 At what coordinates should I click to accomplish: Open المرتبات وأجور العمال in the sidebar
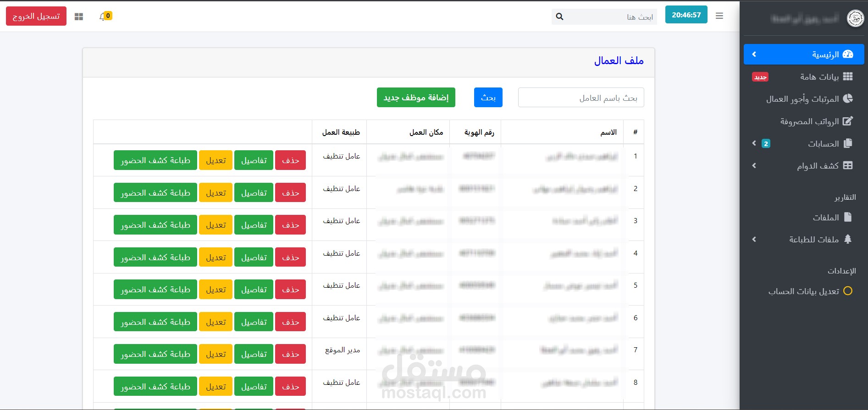(x=804, y=99)
